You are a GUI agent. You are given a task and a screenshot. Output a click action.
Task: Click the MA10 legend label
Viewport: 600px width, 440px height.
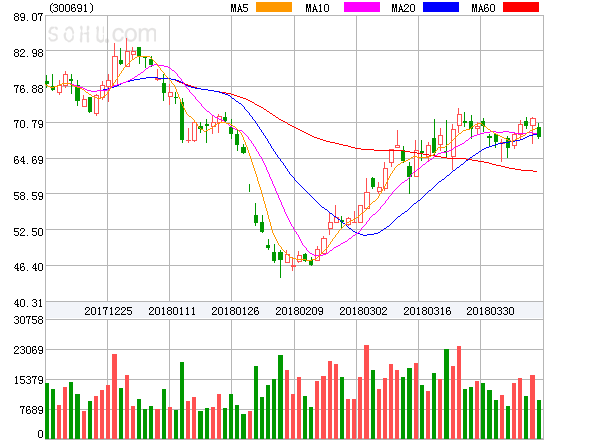tap(317, 8)
